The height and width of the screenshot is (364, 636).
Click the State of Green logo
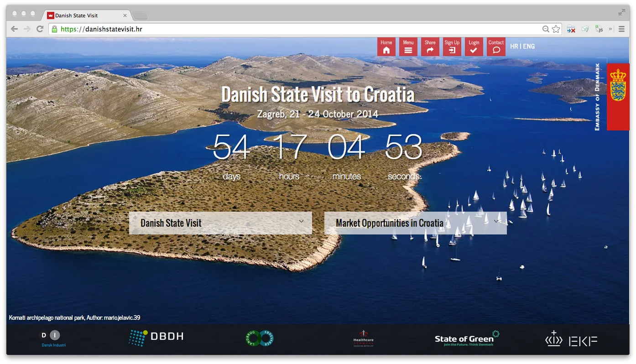[x=466, y=338]
